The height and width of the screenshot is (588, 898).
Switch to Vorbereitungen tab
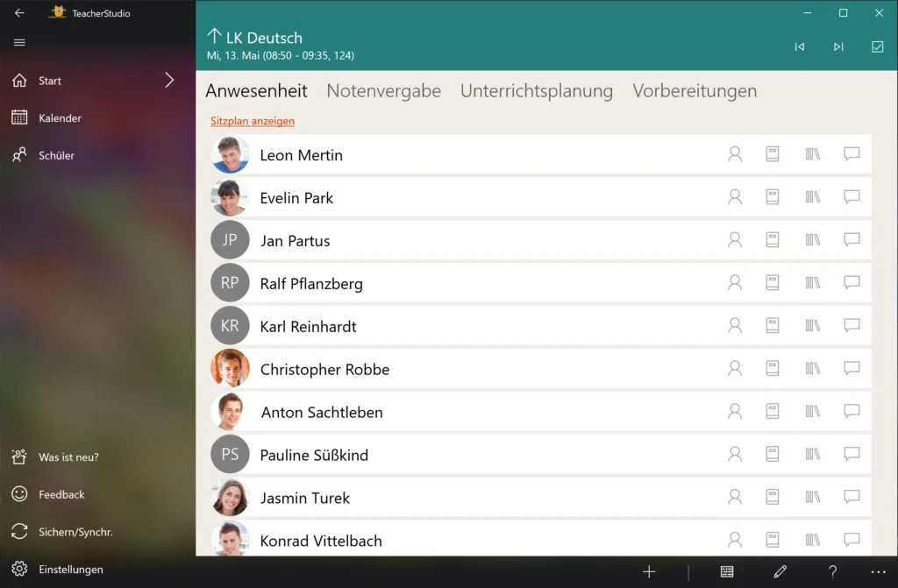pyautogui.click(x=695, y=90)
